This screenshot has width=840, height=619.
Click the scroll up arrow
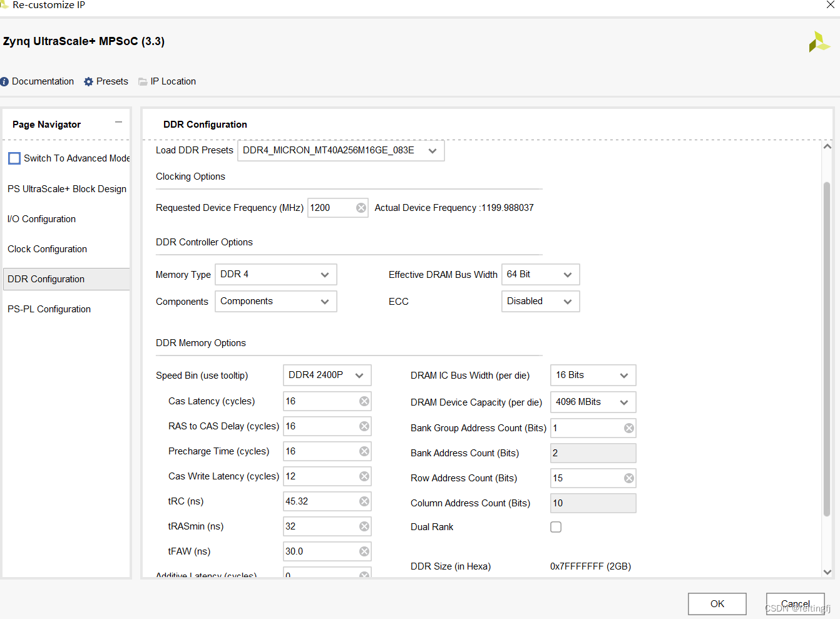[827, 146]
